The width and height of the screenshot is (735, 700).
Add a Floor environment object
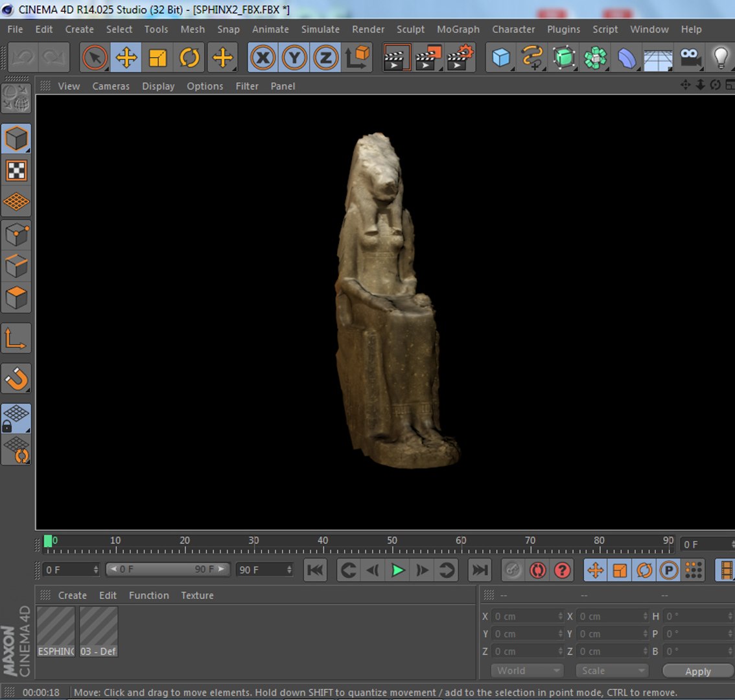pyautogui.click(x=658, y=58)
